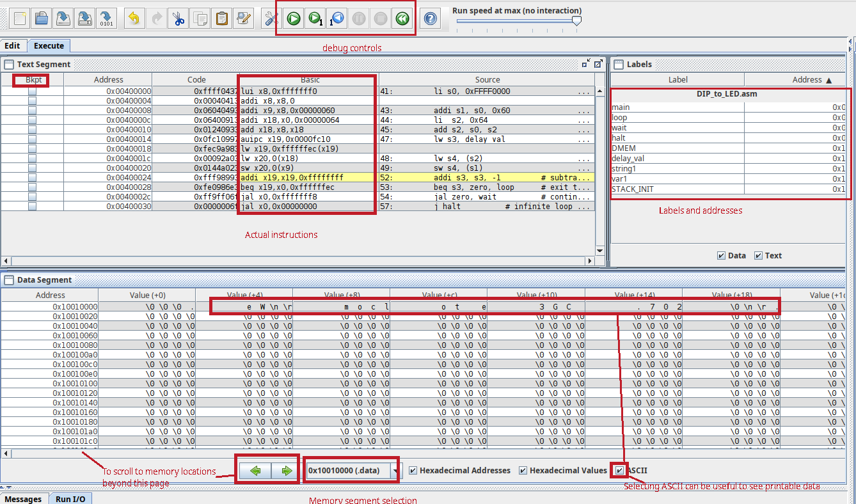This screenshot has width=856, height=504.
Task: Toggle the ASCII display checkbox
Action: [x=619, y=471]
